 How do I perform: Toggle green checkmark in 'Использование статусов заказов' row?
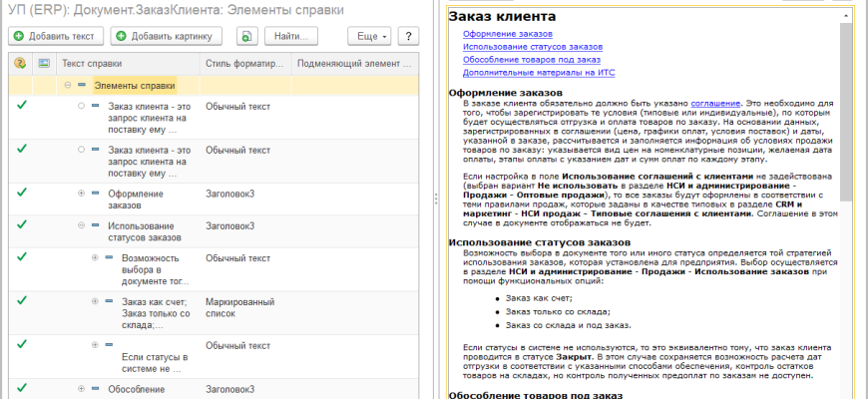[x=21, y=225]
